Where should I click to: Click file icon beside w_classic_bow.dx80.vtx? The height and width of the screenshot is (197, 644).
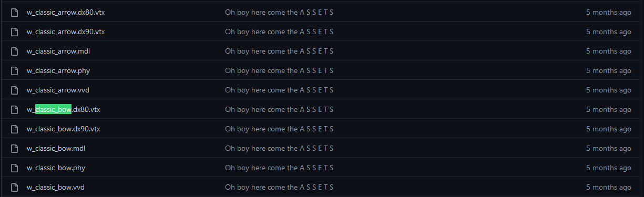15,109
